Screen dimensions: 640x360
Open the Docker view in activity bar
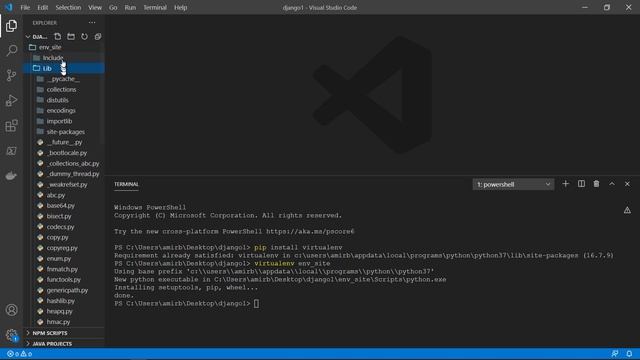click(11, 176)
